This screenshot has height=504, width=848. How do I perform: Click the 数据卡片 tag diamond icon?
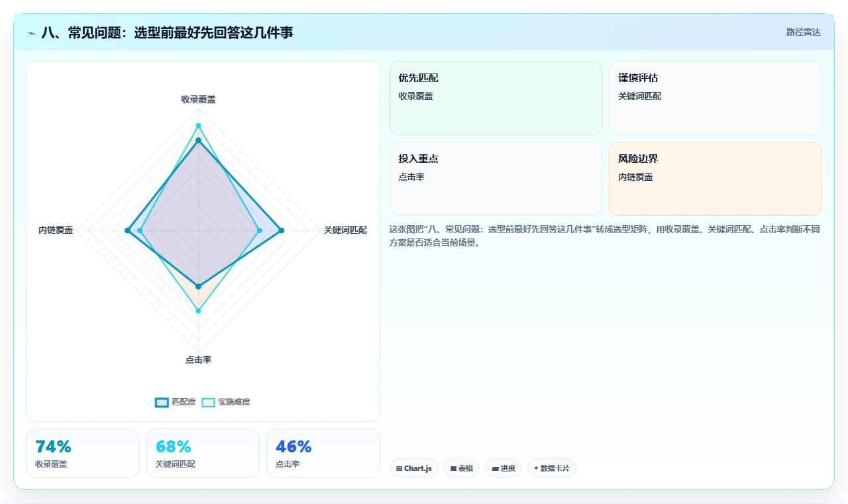coord(536,468)
